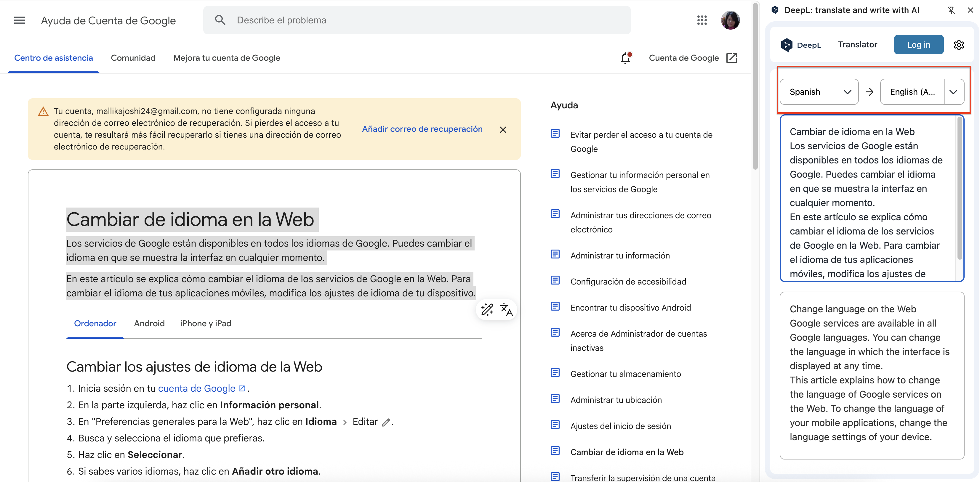Log in to DeepL
Screen dimensions: 980x482
(918, 44)
